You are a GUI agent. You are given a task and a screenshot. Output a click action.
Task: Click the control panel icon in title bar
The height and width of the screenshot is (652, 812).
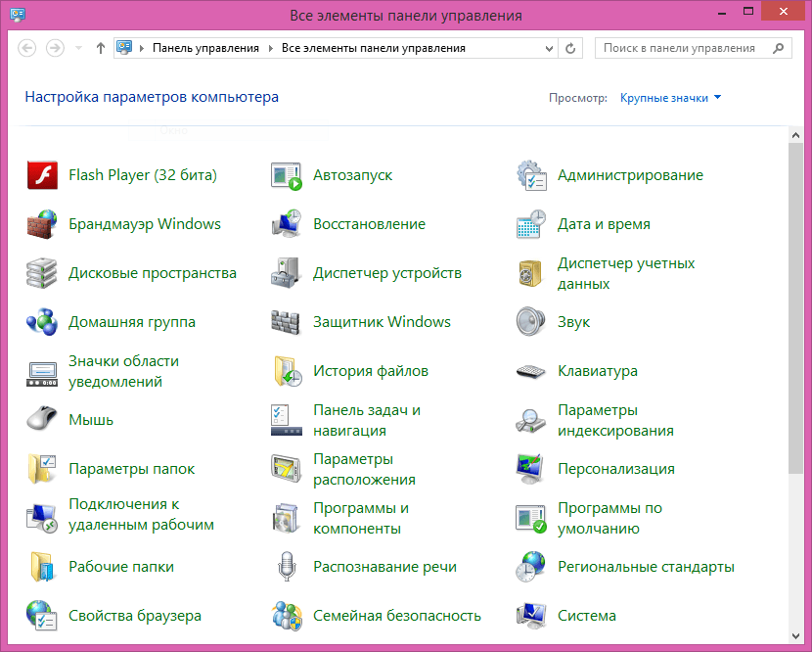point(18,14)
